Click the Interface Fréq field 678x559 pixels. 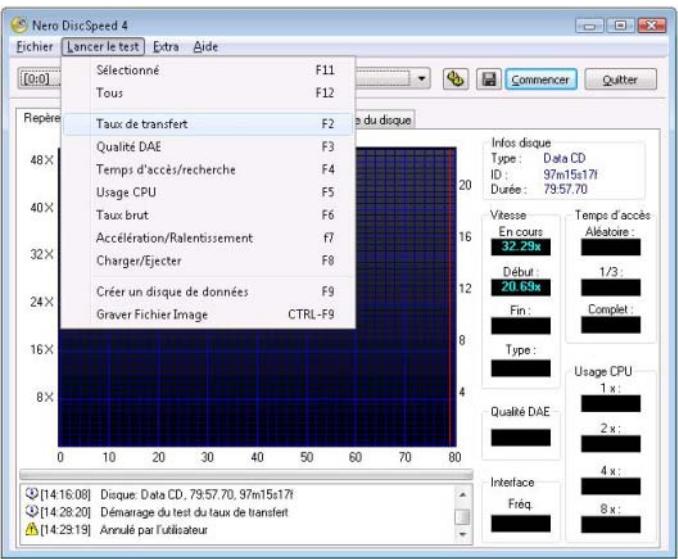click(x=521, y=523)
